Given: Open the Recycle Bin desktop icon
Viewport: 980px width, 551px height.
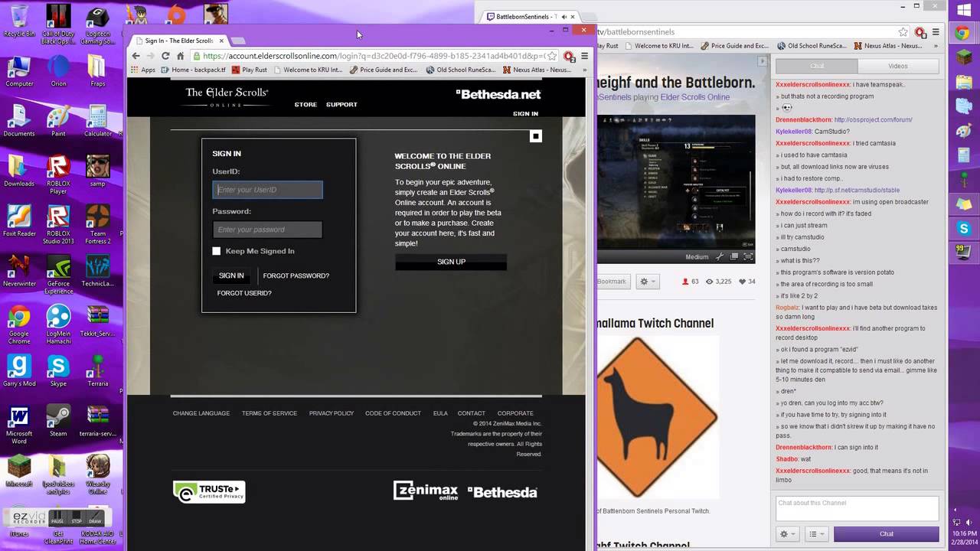Looking at the screenshot, I should click(x=18, y=20).
